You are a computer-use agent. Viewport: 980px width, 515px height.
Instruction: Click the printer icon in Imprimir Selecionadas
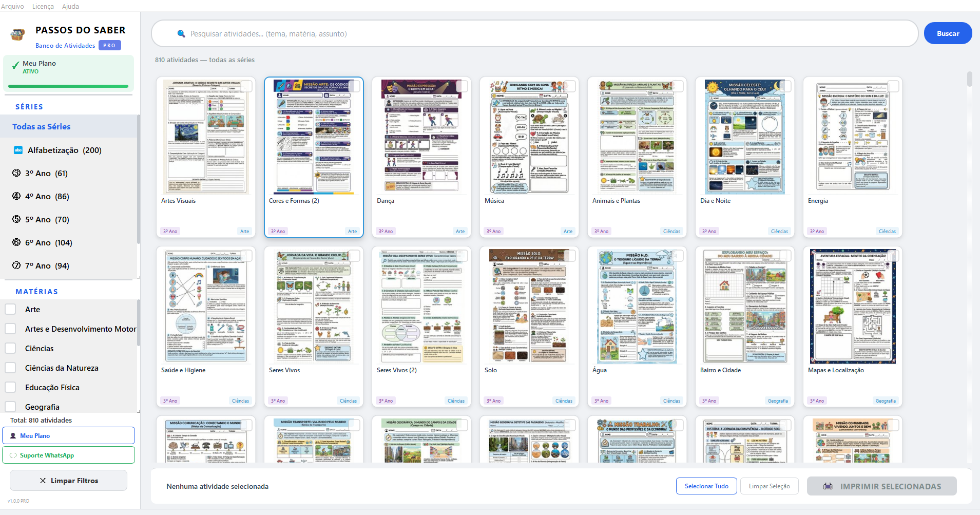click(828, 486)
